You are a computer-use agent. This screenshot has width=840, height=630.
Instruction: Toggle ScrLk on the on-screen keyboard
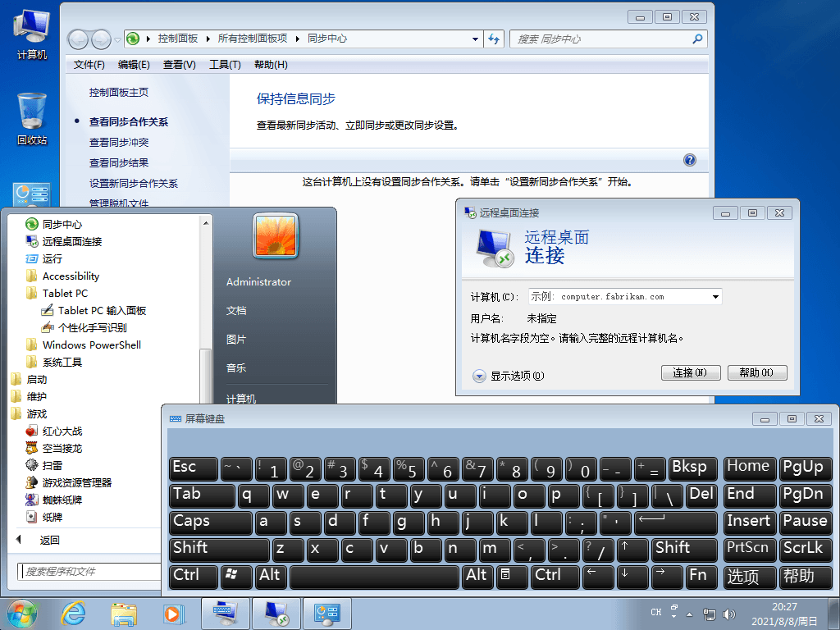pos(806,548)
